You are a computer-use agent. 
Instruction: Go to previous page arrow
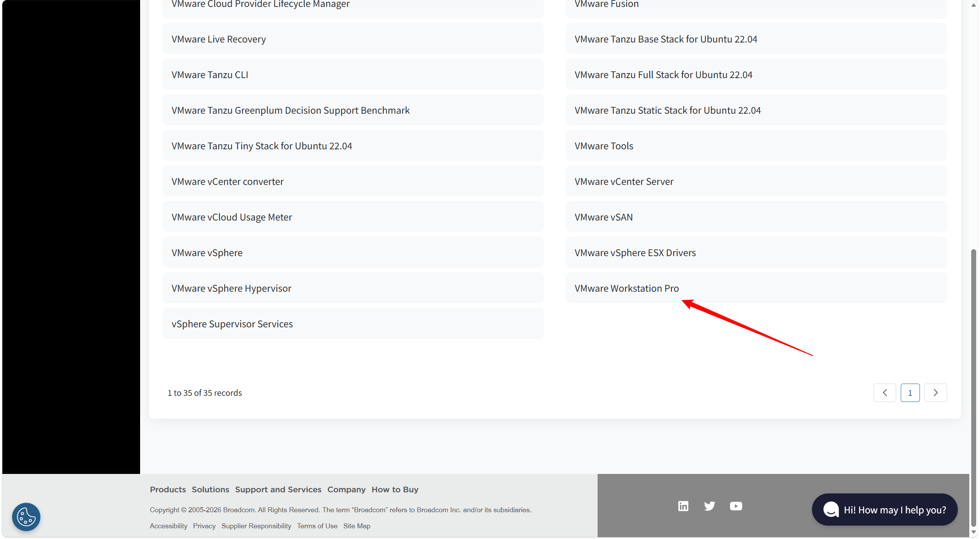[885, 393]
